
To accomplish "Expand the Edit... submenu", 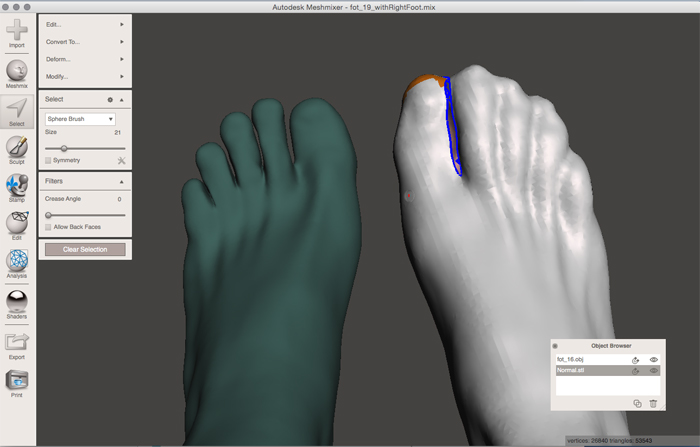I will pyautogui.click(x=85, y=25).
